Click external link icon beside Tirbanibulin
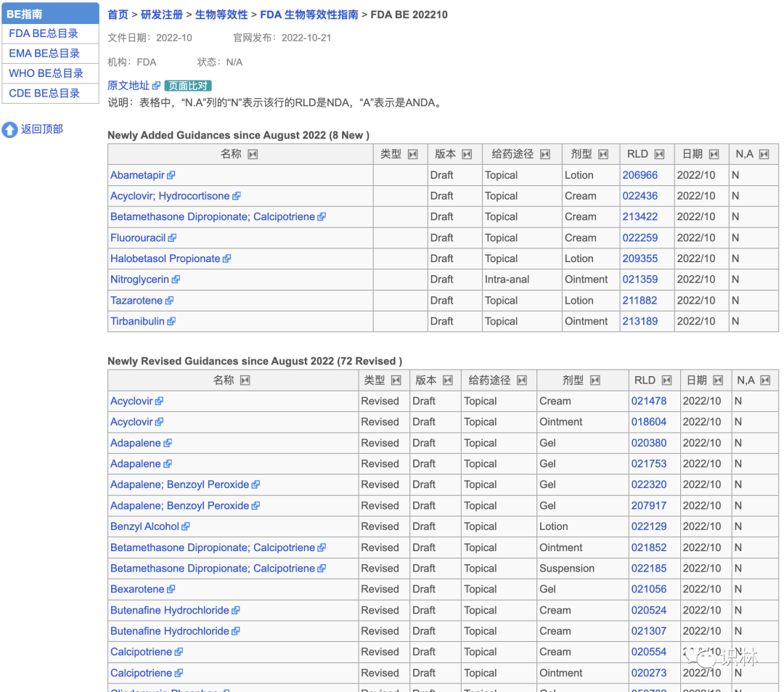This screenshot has width=784, height=692. pyautogui.click(x=171, y=322)
